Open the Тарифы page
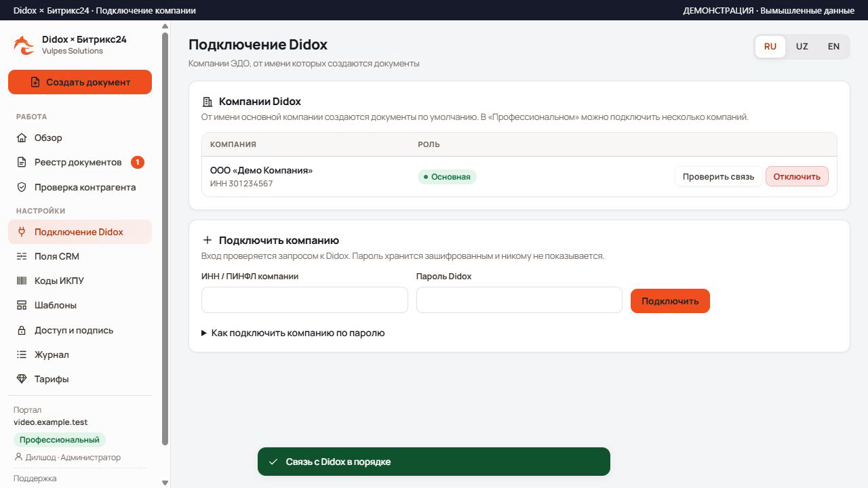Image resolution: width=868 pixels, height=488 pixels. pos(80,379)
